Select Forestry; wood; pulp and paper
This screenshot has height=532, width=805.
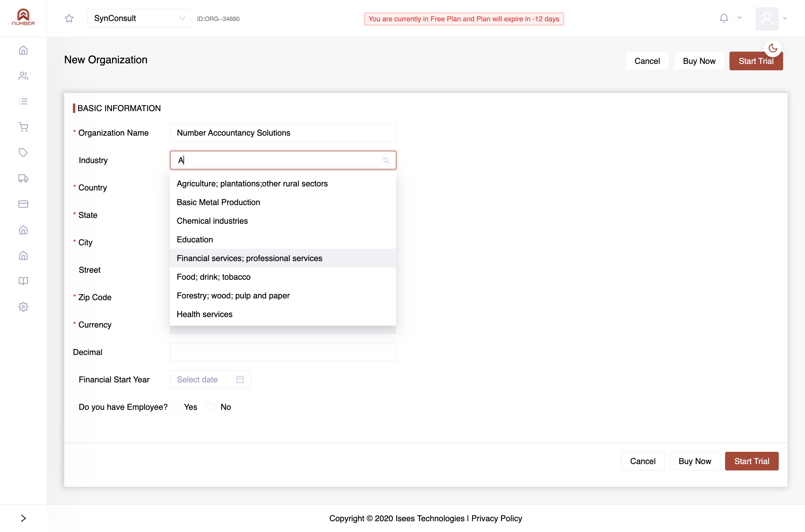coord(283,295)
